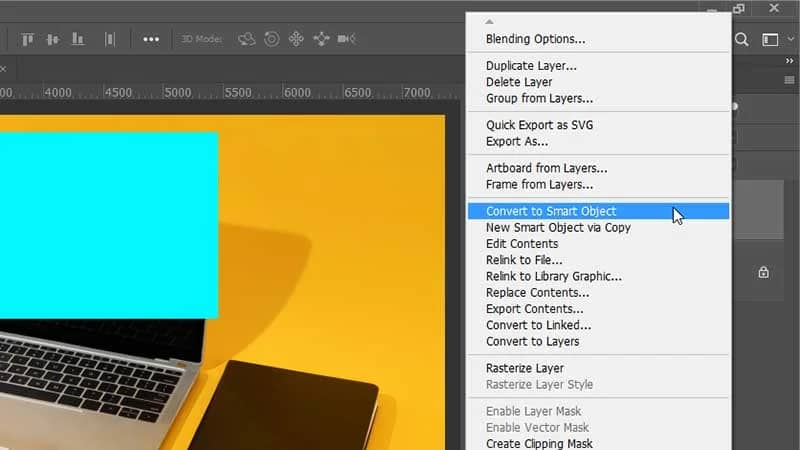Restore down the Photoshop window
800x450 pixels.
pos(738,9)
